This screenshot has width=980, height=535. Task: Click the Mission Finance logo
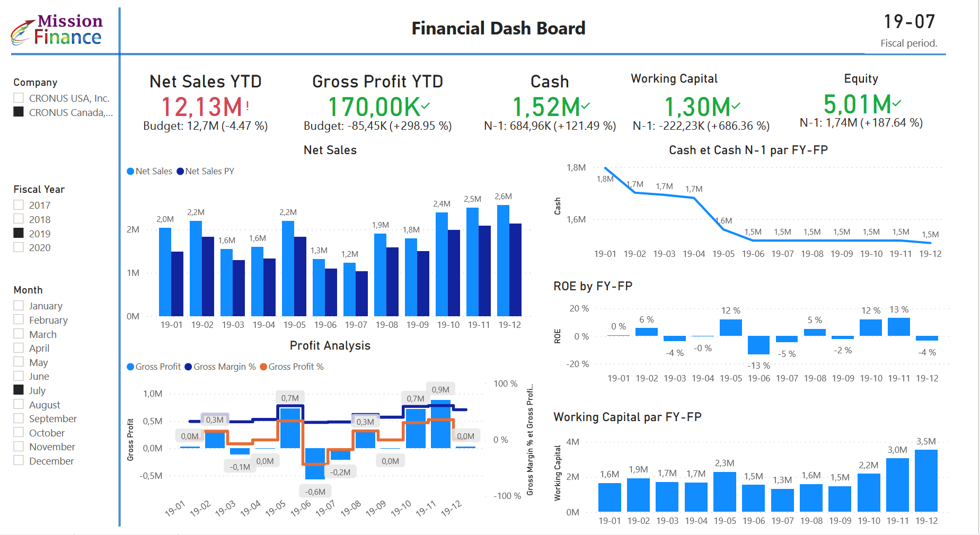tap(57, 30)
